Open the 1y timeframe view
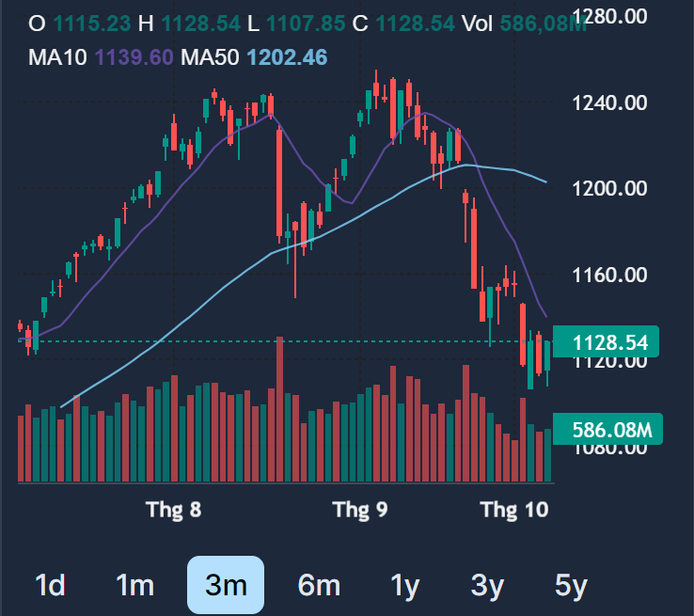This screenshot has height=616, width=694. point(404,585)
